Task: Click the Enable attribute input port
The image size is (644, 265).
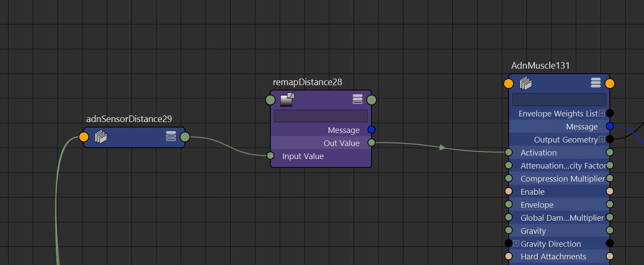Action: pos(509,192)
